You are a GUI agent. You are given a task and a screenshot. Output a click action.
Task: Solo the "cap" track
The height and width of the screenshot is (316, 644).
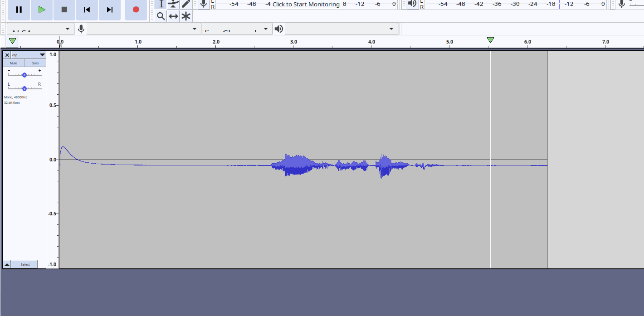click(35, 63)
